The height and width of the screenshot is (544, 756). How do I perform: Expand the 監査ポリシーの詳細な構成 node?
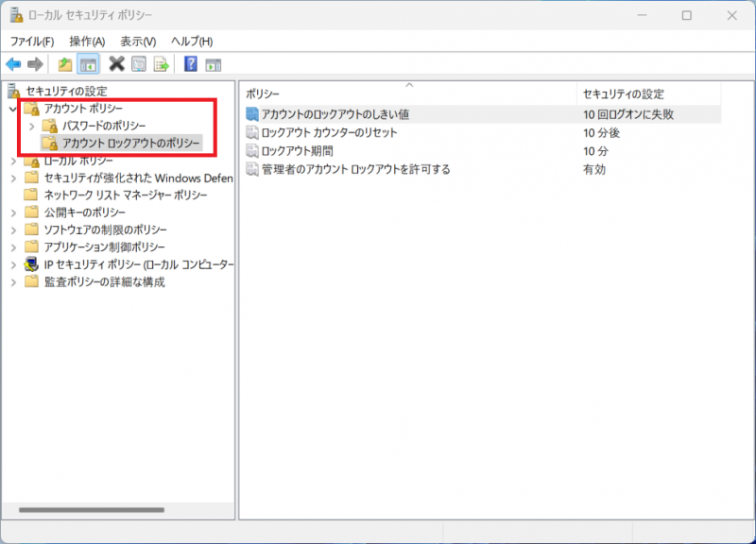coord(13,281)
